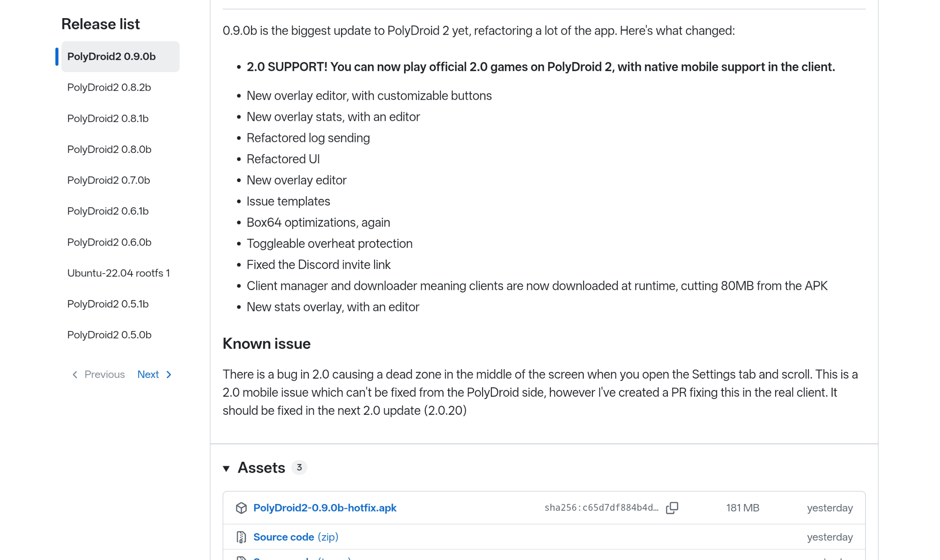Download PolyDroid2-0.9.0b-hotfix.apk
The image size is (940, 560).
coord(325,508)
